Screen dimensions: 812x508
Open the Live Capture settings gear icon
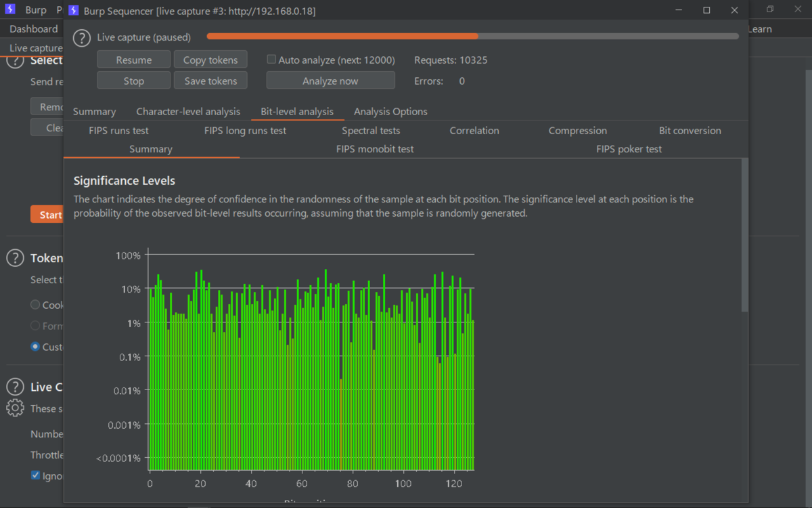click(x=15, y=408)
